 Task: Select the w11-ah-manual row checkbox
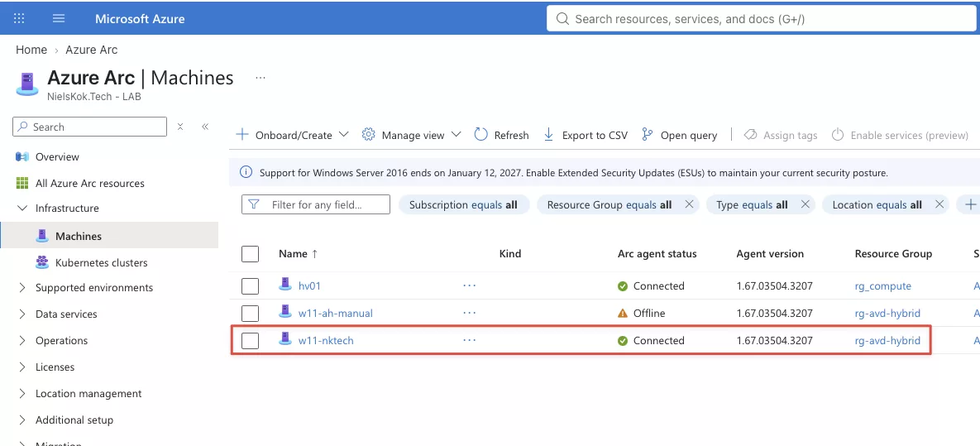tap(250, 314)
